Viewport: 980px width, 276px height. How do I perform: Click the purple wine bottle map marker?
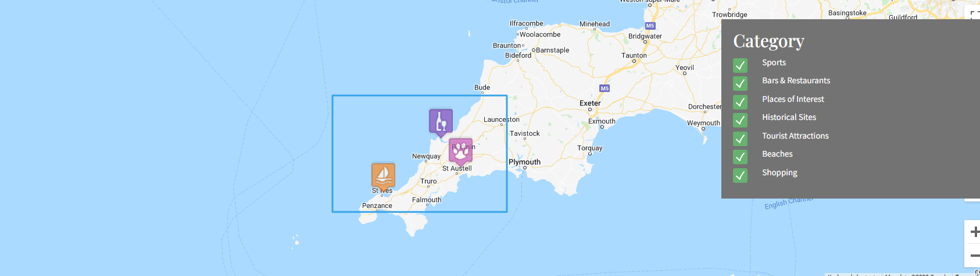[x=441, y=122]
